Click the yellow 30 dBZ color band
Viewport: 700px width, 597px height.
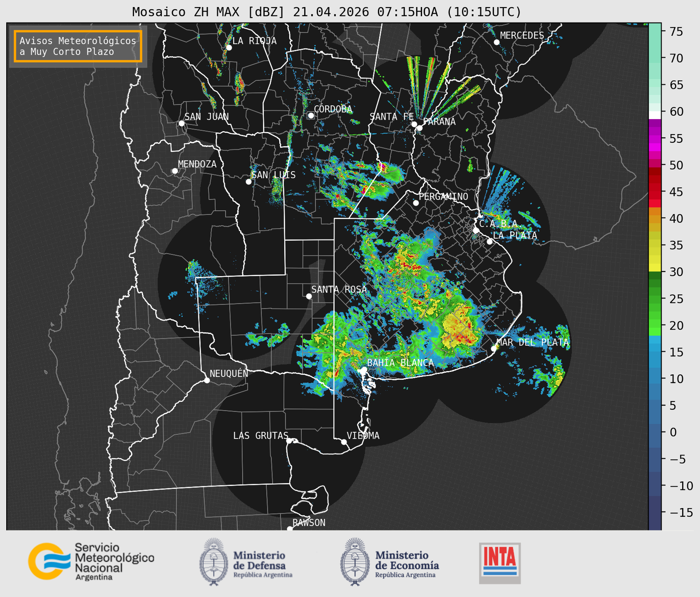coord(655,267)
